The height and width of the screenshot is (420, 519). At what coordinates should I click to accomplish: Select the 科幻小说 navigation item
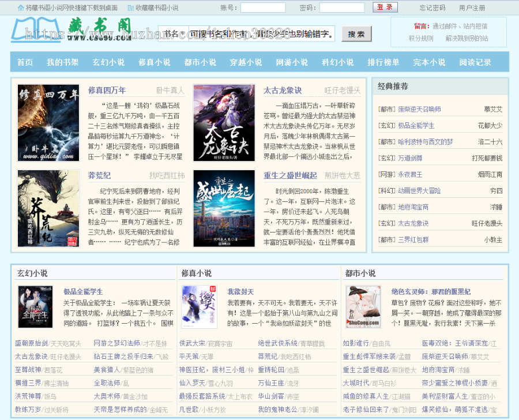(x=337, y=62)
